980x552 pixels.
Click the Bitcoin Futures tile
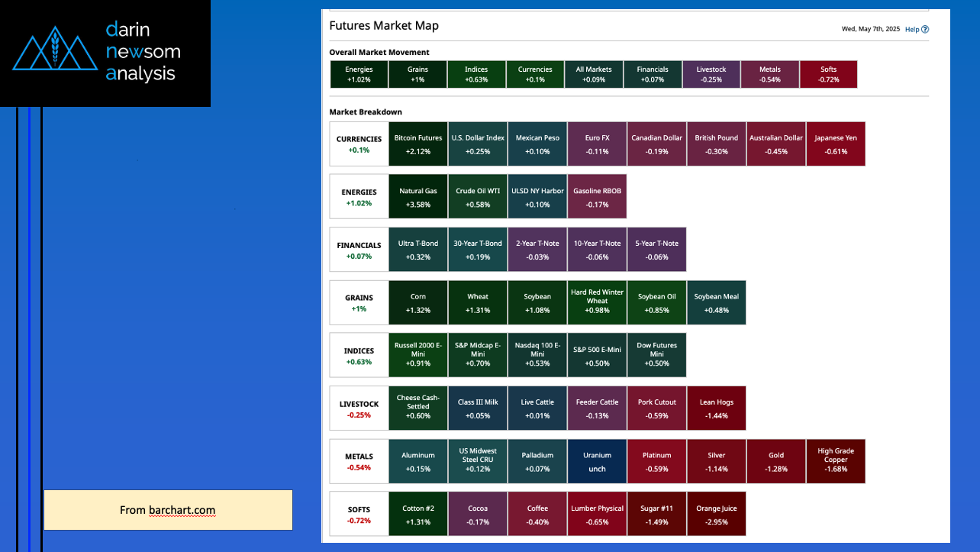(417, 144)
